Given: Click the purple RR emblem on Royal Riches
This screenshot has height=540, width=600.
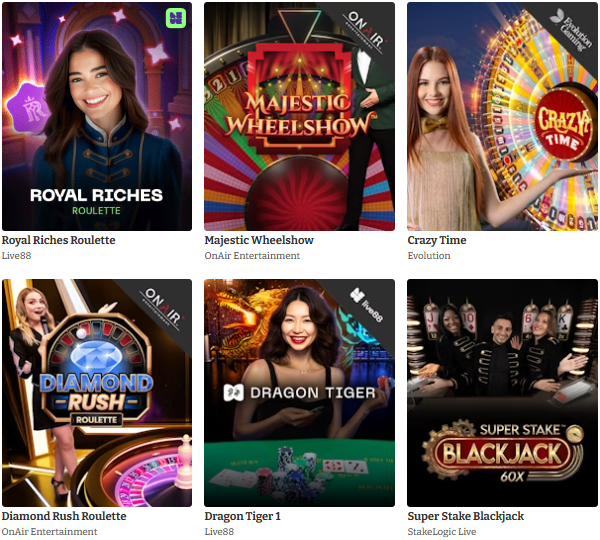Looking at the screenshot, I should tap(29, 108).
